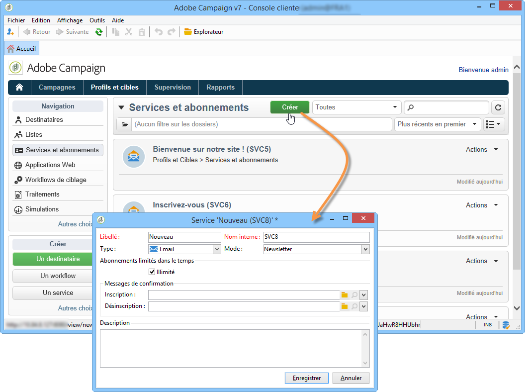Open the Aide menu
This screenshot has width=532, height=392.
pos(118,20)
